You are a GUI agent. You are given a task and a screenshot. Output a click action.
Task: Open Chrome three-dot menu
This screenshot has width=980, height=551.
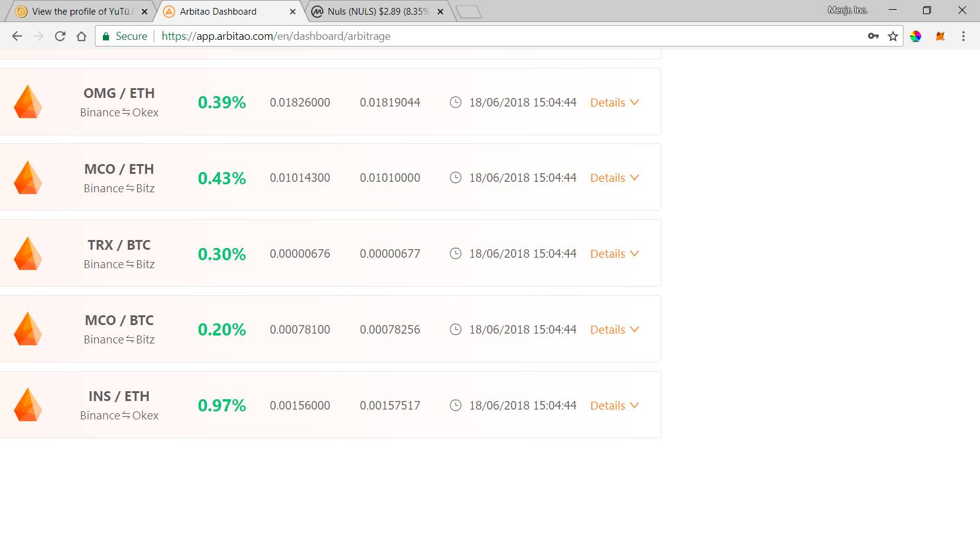click(x=963, y=36)
